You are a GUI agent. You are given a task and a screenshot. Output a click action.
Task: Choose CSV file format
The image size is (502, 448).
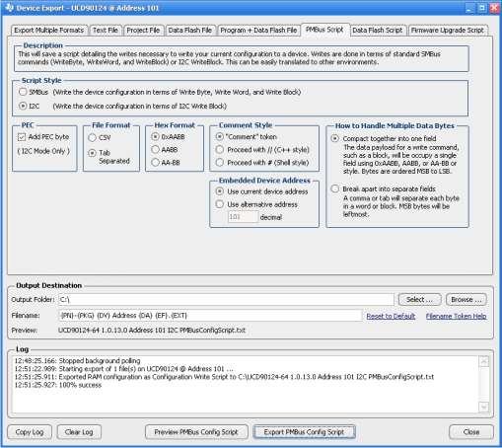click(x=93, y=138)
